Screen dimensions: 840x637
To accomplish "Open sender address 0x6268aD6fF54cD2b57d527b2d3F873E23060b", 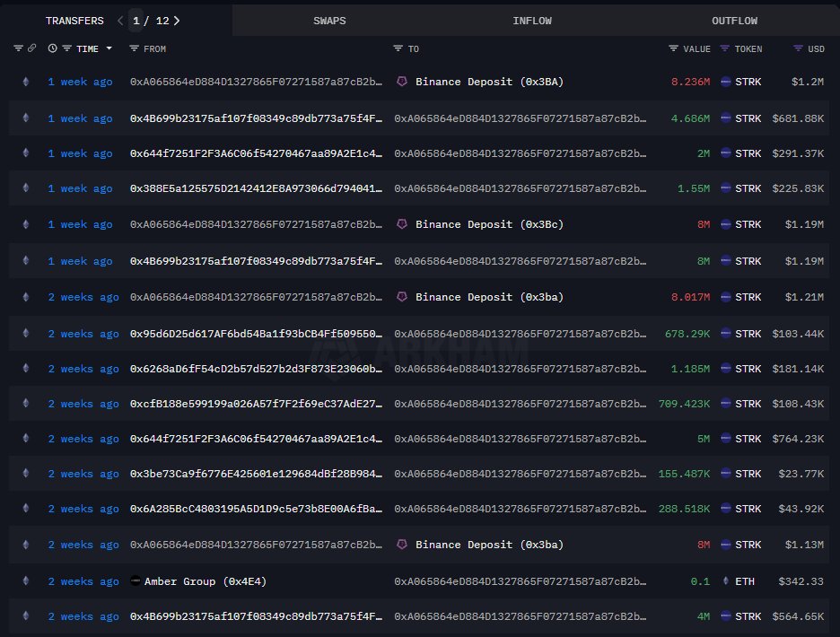I will click(256, 369).
